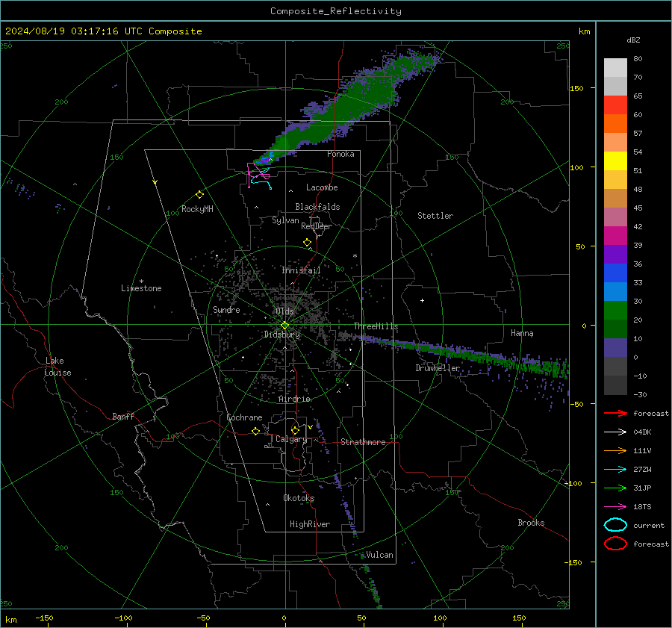Image resolution: width=672 pixels, height=628 pixels.
Task: Click the Vulcan label
Action: point(379,555)
